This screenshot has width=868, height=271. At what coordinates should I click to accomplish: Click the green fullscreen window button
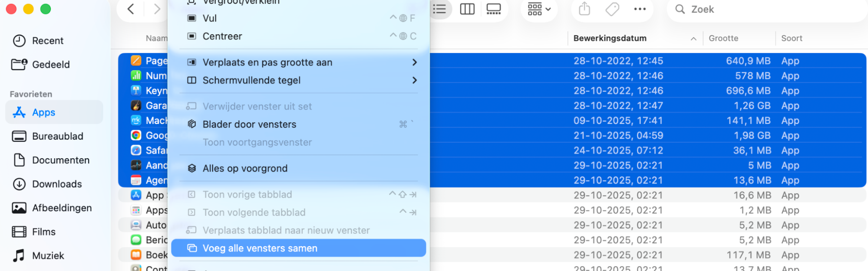coord(46,9)
